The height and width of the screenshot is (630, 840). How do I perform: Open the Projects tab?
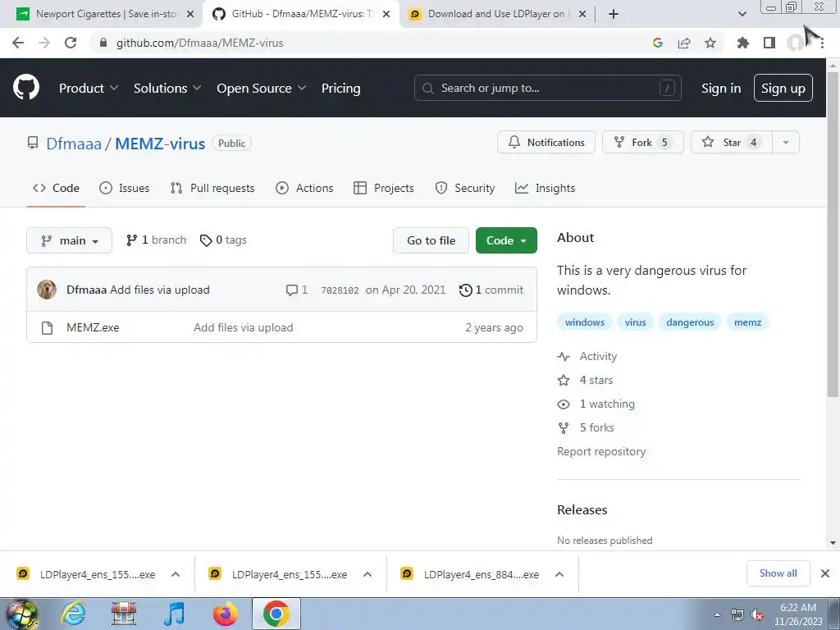click(384, 188)
